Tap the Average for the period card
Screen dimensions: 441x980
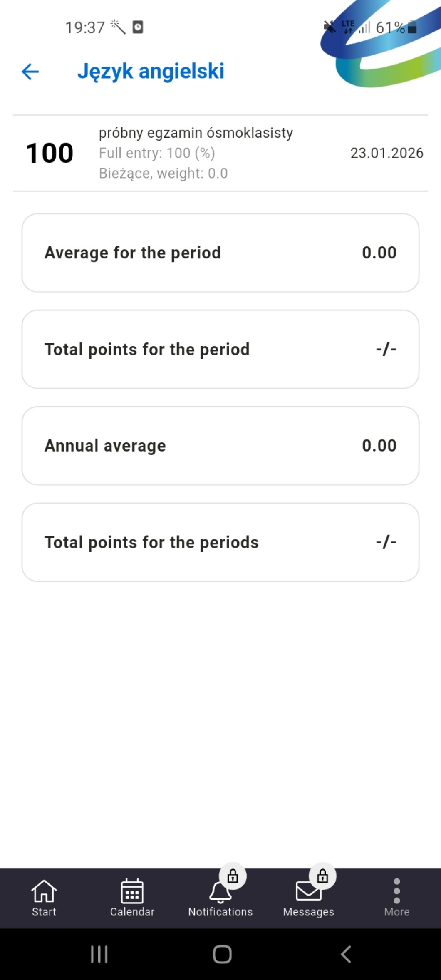point(220,253)
